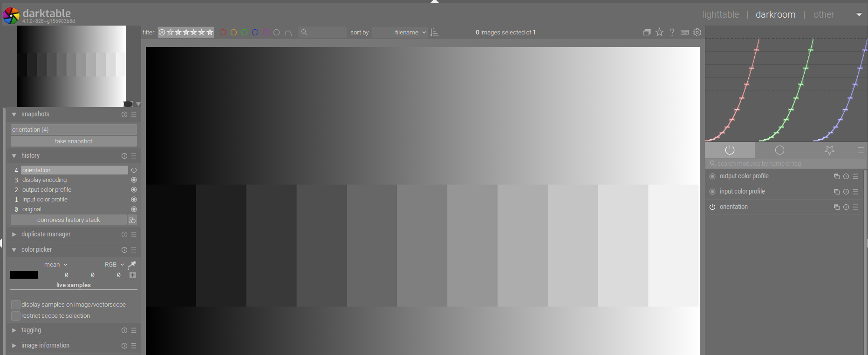Collapse the snapshots panel
The width and height of the screenshot is (868, 355).
click(14, 114)
